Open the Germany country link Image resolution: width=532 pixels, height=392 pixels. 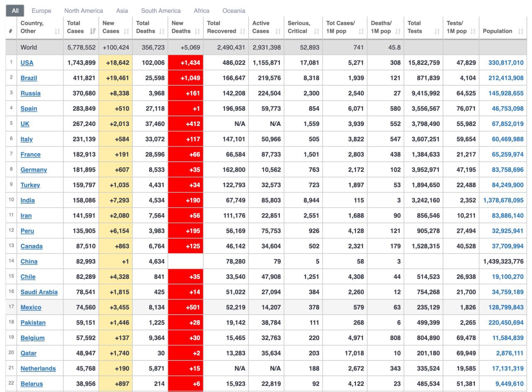[x=34, y=170]
